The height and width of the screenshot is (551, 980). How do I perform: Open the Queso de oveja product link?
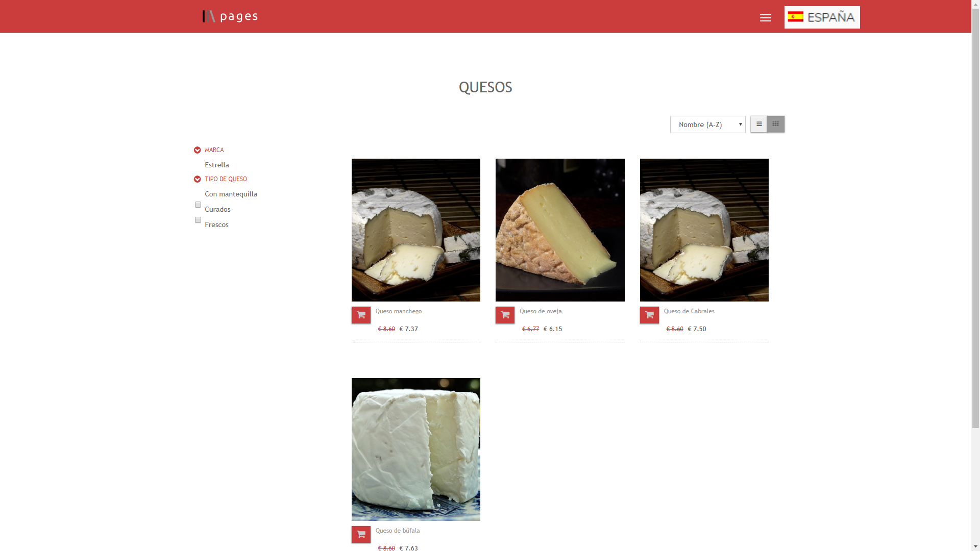pos(541,311)
